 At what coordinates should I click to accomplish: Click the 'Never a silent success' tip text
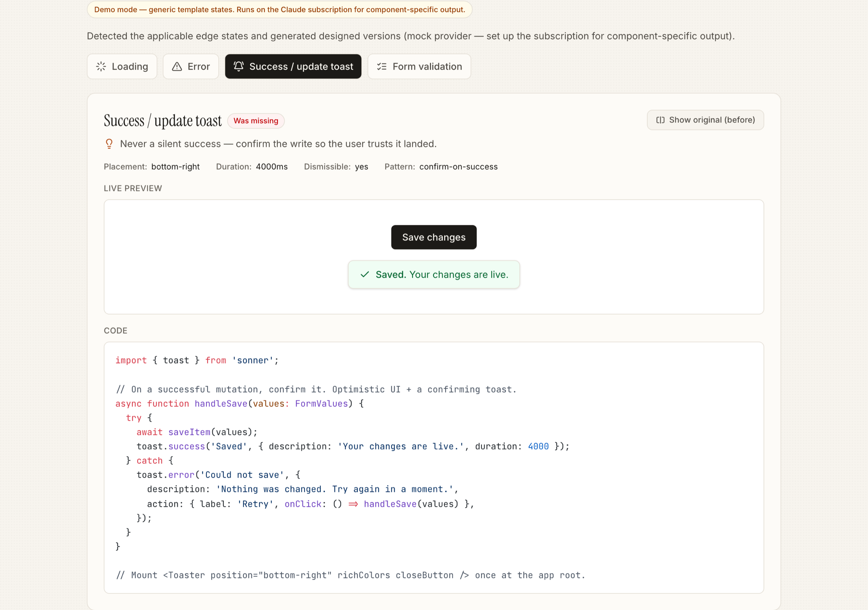pos(278,144)
